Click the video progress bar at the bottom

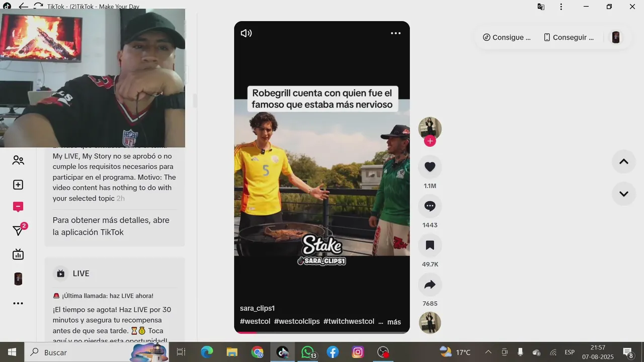[322, 332]
